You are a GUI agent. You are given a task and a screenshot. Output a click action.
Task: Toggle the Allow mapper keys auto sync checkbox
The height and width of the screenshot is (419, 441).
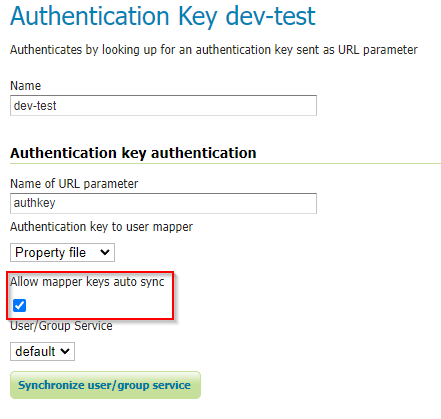click(19, 305)
